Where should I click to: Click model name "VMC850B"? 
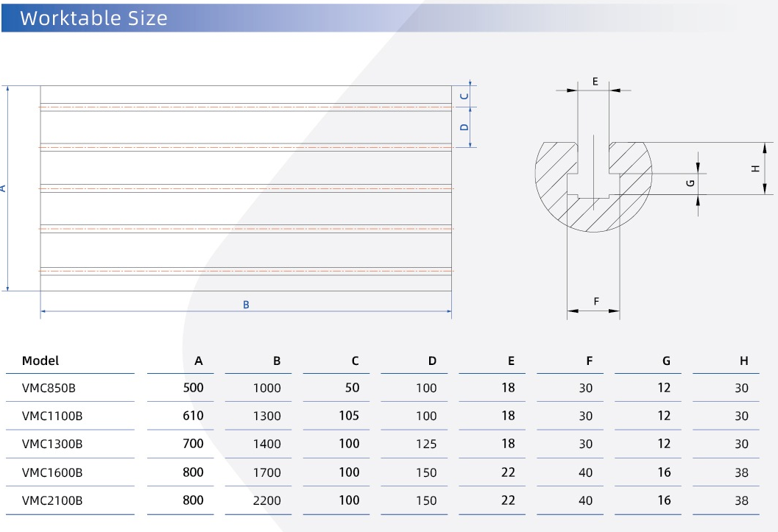[49, 388]
